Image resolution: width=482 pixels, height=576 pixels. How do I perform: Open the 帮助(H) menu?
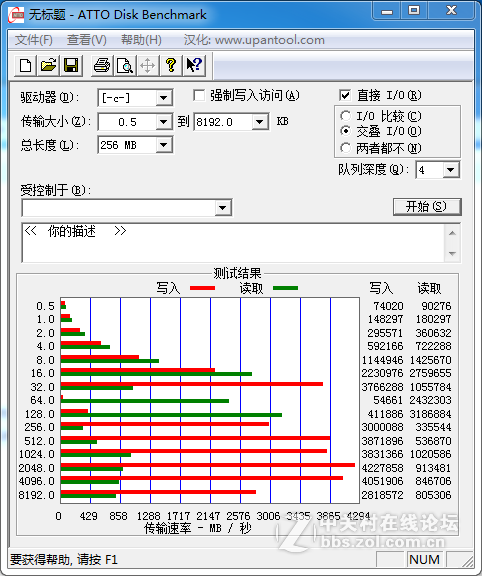coord(141,40)
